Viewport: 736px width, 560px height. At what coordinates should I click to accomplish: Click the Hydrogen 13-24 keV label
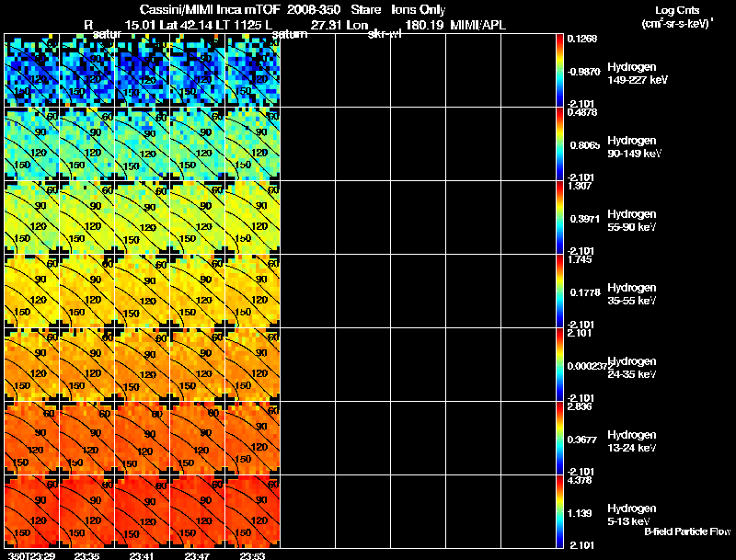[632, 440]
